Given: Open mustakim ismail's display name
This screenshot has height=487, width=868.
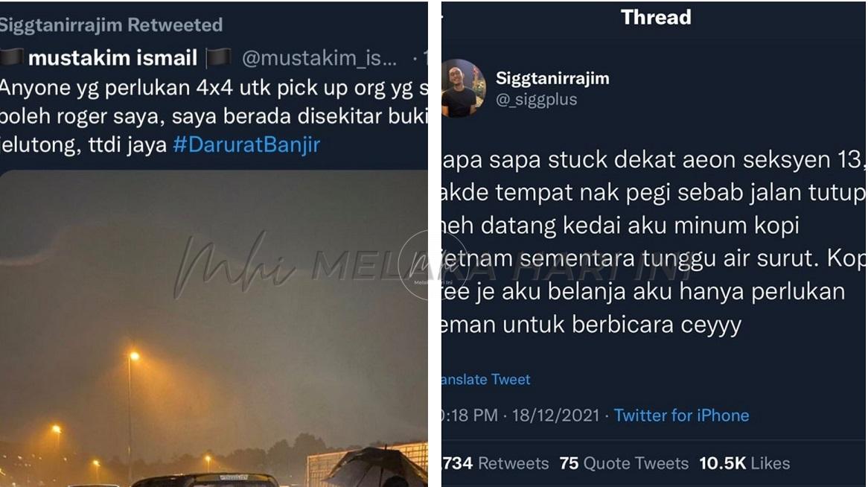Looking at the screenshot, I should point(113,57).
